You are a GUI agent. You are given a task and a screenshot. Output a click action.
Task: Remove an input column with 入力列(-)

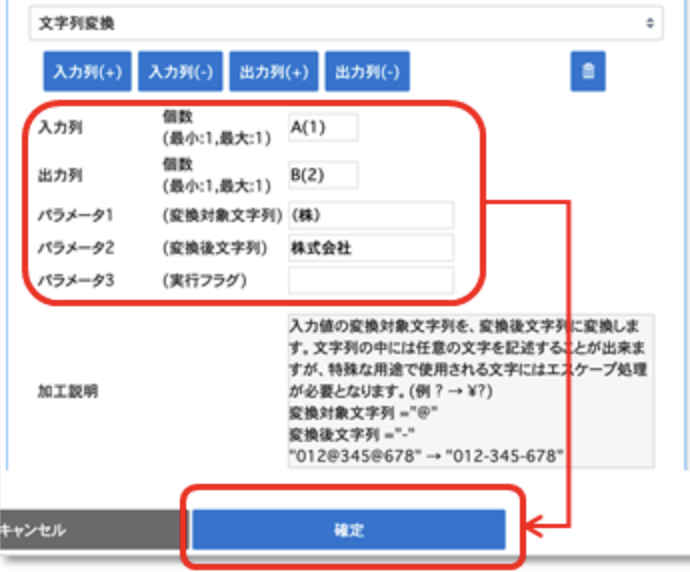(x=180, y=72)
